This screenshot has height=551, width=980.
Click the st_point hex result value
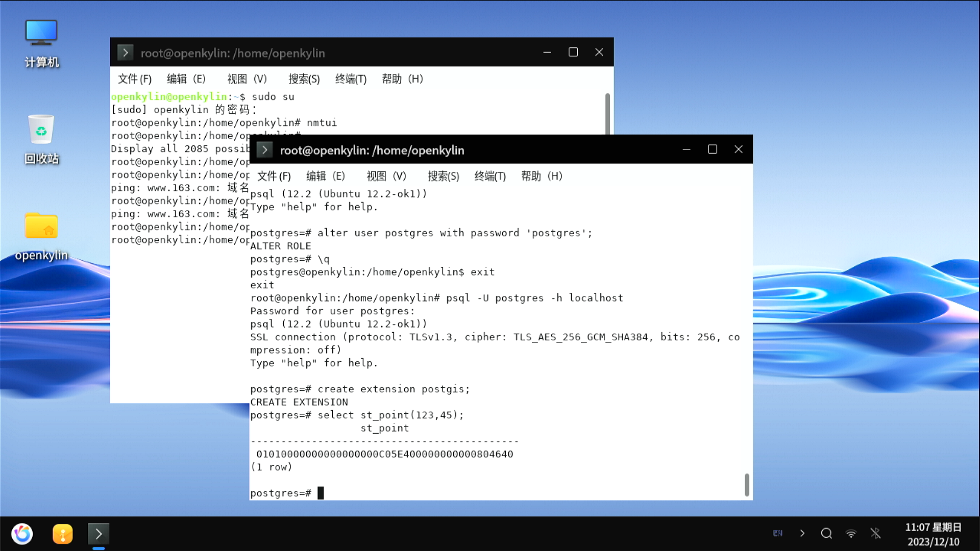click(385, 454)
